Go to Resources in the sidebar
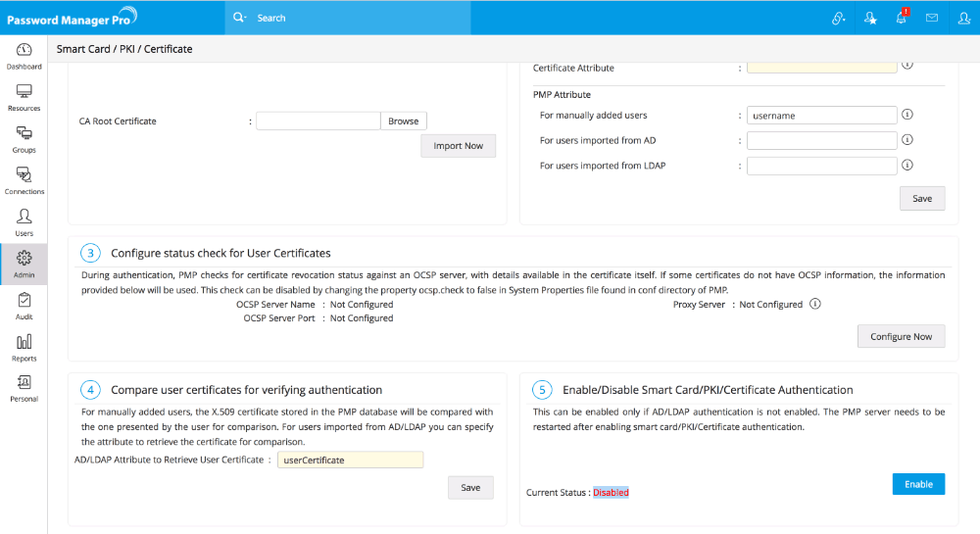The width and height of the screenshot is (980, 534). (24, 97)
